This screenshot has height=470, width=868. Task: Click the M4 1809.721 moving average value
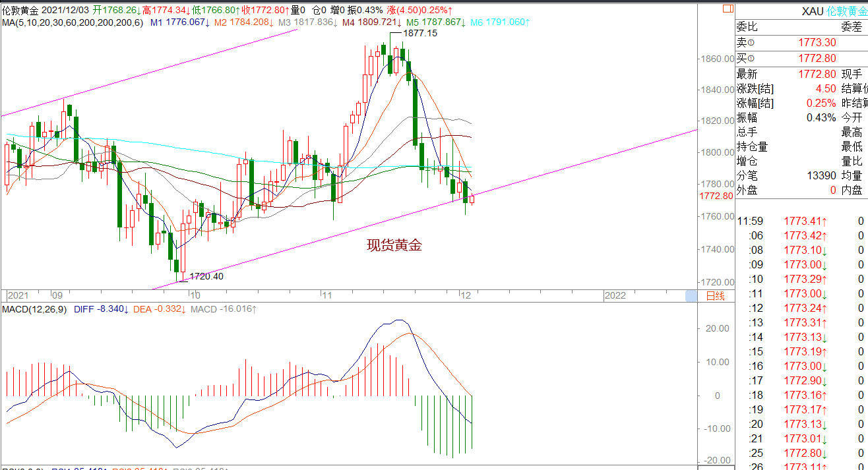(371, 22)
